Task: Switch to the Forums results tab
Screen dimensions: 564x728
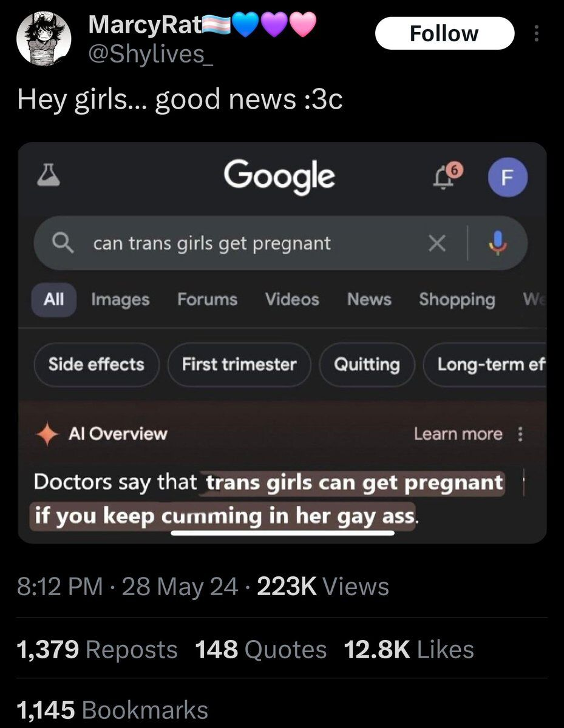Action: 207,299
